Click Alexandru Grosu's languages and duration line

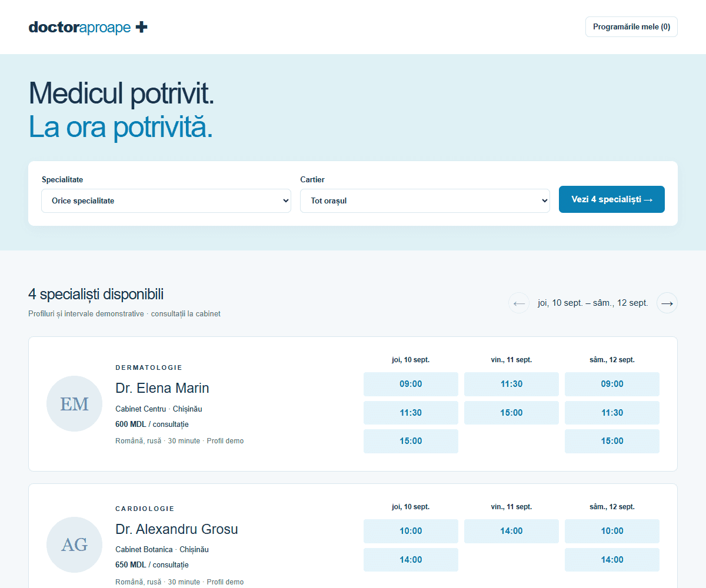tap(179, 582)
